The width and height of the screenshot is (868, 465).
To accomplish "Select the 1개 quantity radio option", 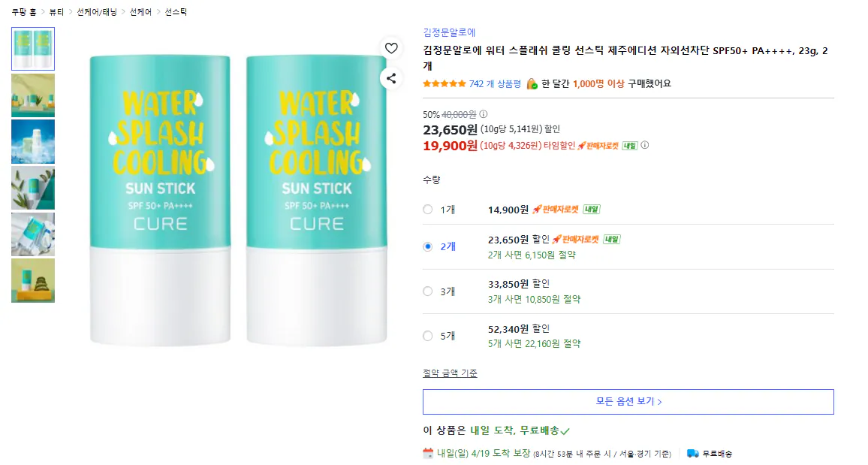I will pos(428,210).
